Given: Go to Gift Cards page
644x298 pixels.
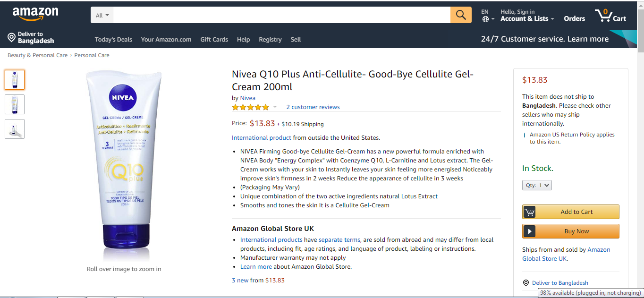Looking at the screenshot, I should (x=214, y=40).
